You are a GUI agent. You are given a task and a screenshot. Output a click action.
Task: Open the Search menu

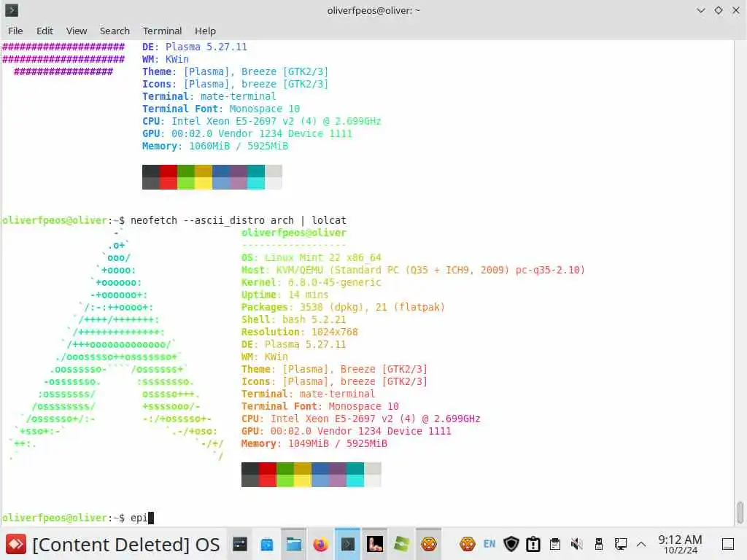(115, 31)
